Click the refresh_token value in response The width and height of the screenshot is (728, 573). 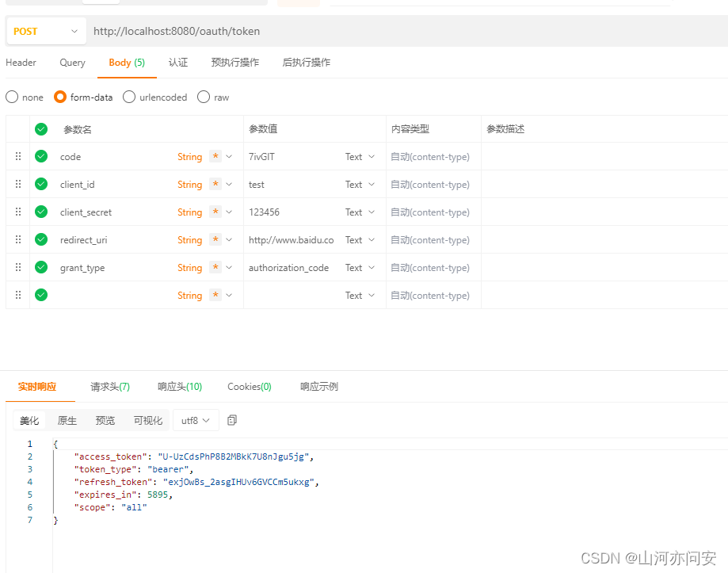(x=238, y=482)
